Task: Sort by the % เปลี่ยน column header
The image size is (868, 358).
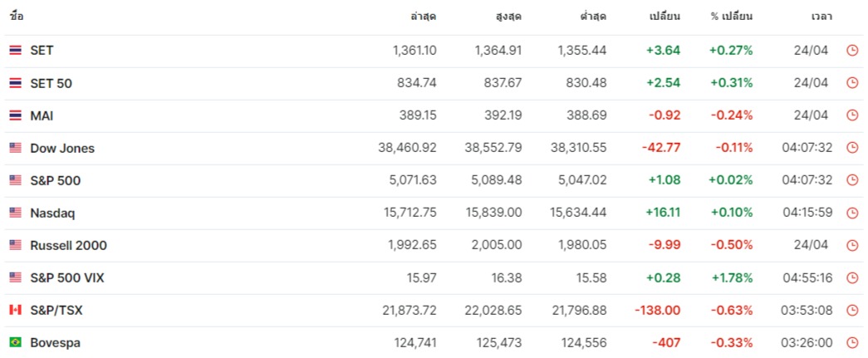Action: (x=731, y=17)
